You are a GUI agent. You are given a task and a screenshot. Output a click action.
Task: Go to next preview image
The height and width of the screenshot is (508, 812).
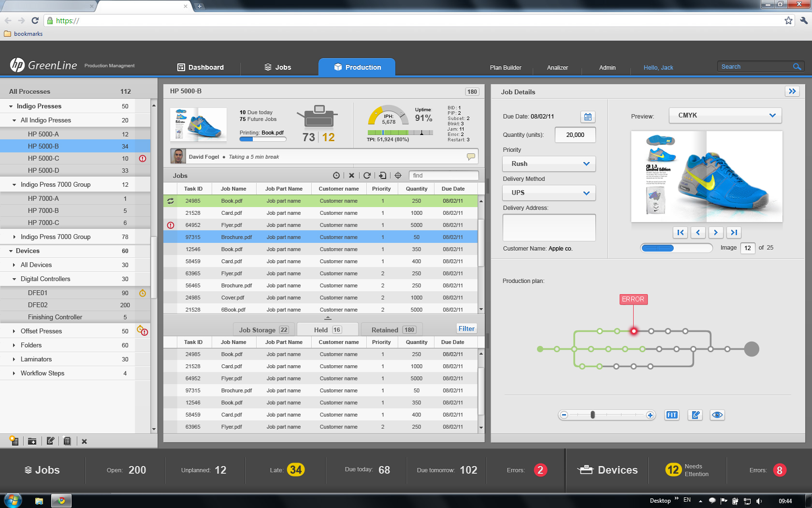[x=716, y=232]
